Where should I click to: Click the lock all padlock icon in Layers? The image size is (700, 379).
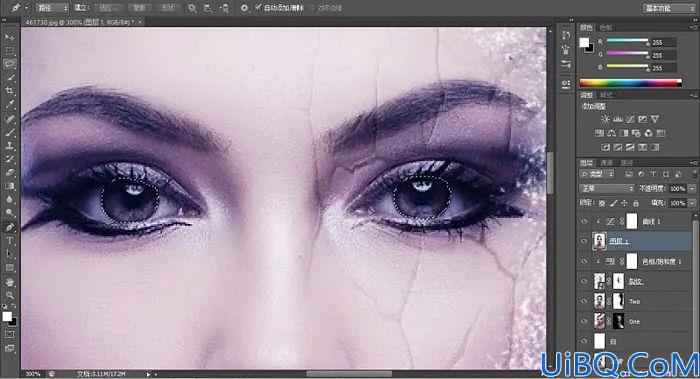tap(636, 203)
